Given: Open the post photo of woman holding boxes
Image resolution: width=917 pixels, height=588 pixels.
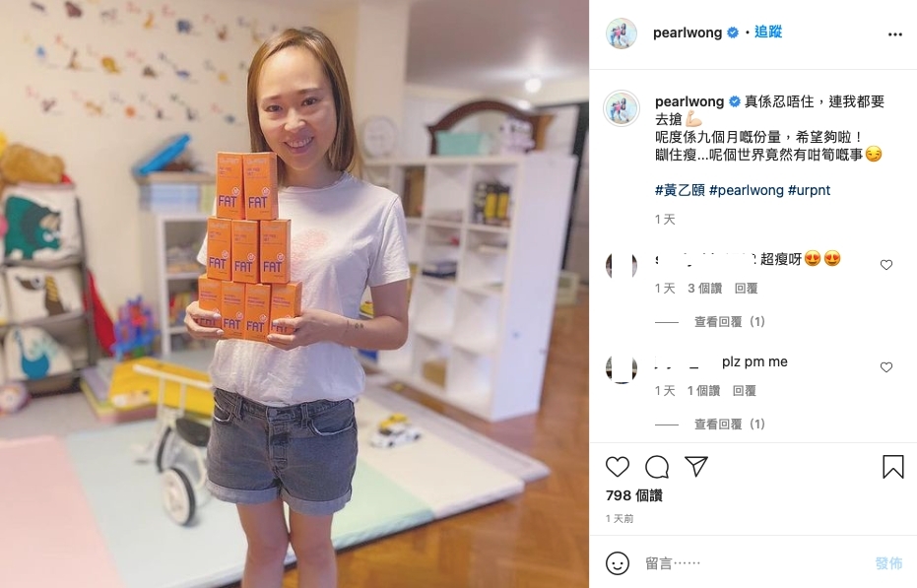Looking at the screenshot, I should coord(295,294).
